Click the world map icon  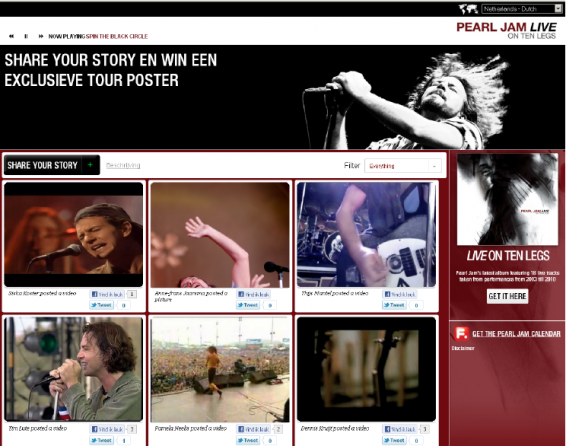[468, 9]
